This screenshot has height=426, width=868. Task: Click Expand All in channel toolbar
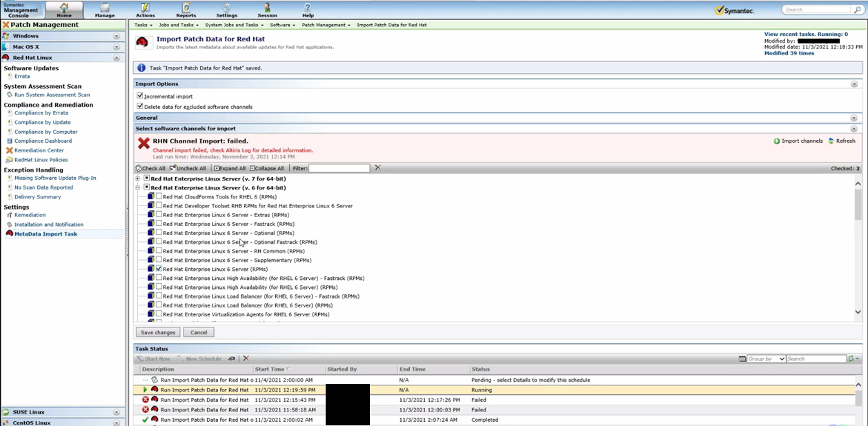pyautogui.click(x=229, y=168)
